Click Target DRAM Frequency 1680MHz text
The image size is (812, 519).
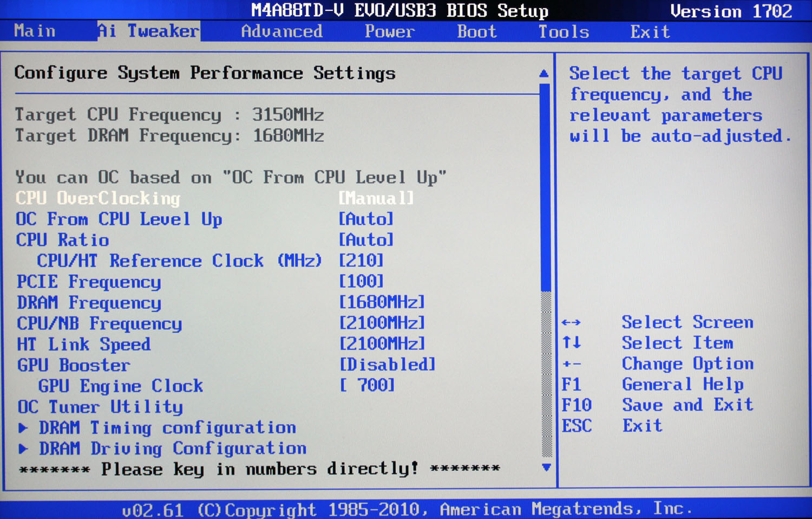click(x=169, y=135)
